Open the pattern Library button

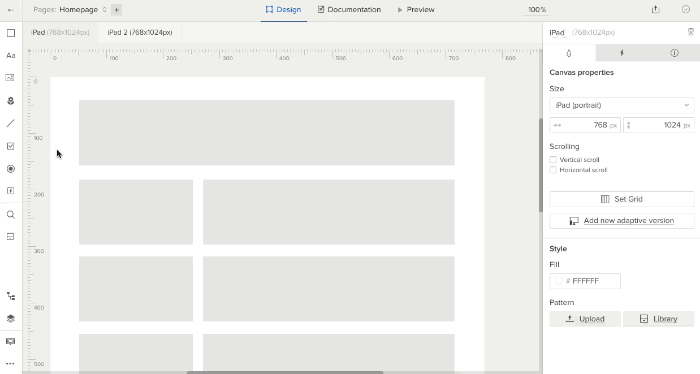click(658, 319)
